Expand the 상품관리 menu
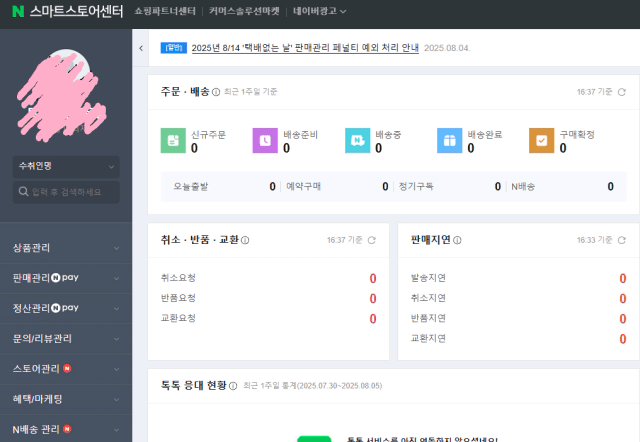The height and width of the screenshot is (442, 640). (66, 248)
